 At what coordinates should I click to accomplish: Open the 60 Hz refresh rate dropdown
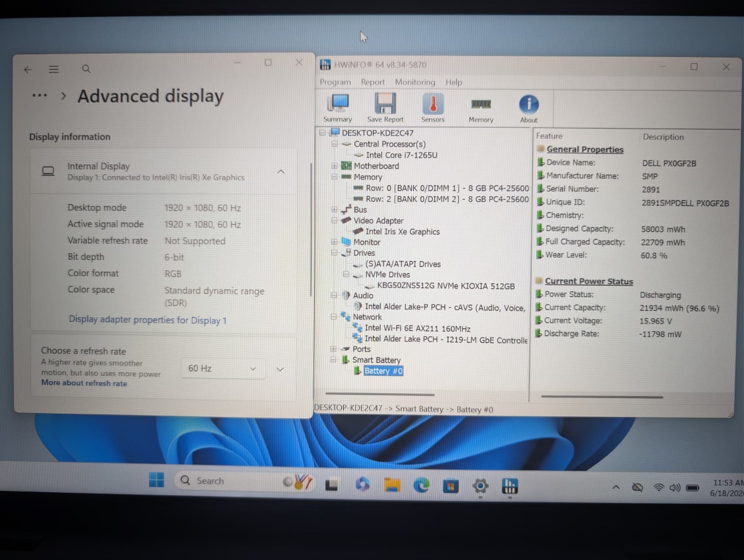[223, 368]
